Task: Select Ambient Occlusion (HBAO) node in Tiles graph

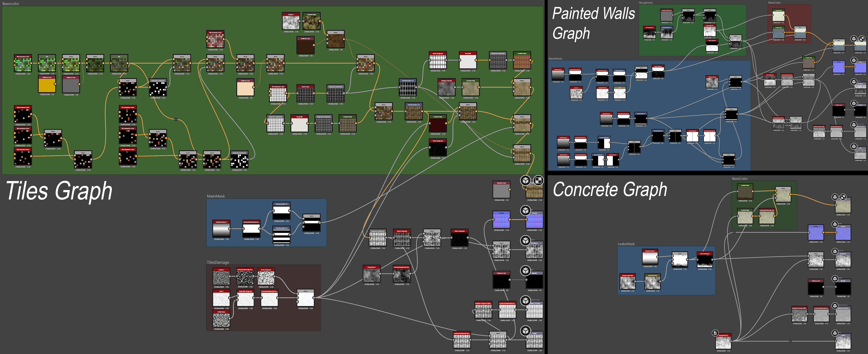Action: tap(484, 310)
